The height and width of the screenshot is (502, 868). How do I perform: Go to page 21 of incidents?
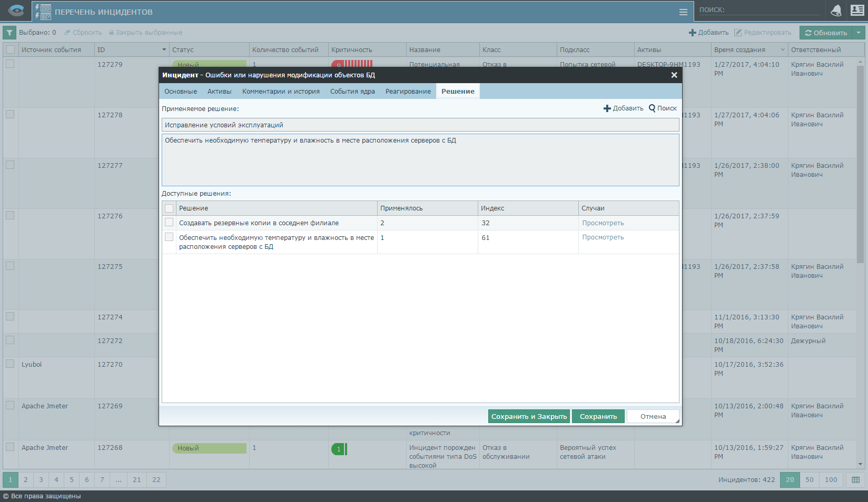[x=137, y=480]
